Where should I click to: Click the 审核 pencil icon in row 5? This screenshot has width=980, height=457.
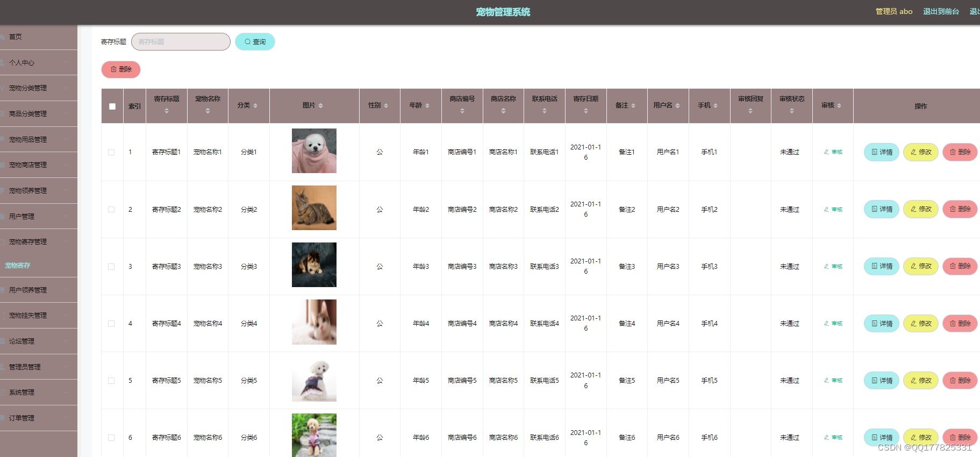(827, 381)
